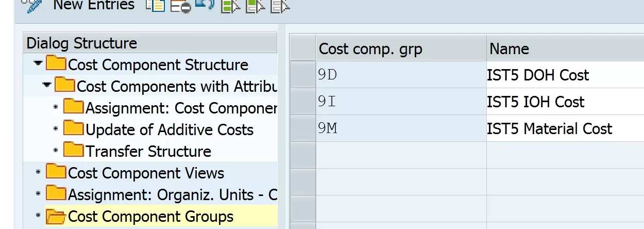Viewport: 644px width, 229px height.
Task: Click the select-all corner cell of the table
Action: (302, 48)
